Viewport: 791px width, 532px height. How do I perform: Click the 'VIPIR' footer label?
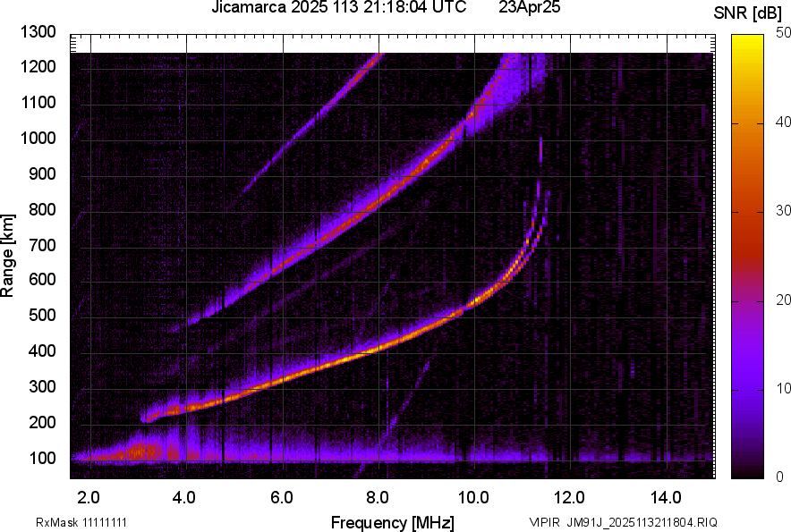tap(544, 522)
